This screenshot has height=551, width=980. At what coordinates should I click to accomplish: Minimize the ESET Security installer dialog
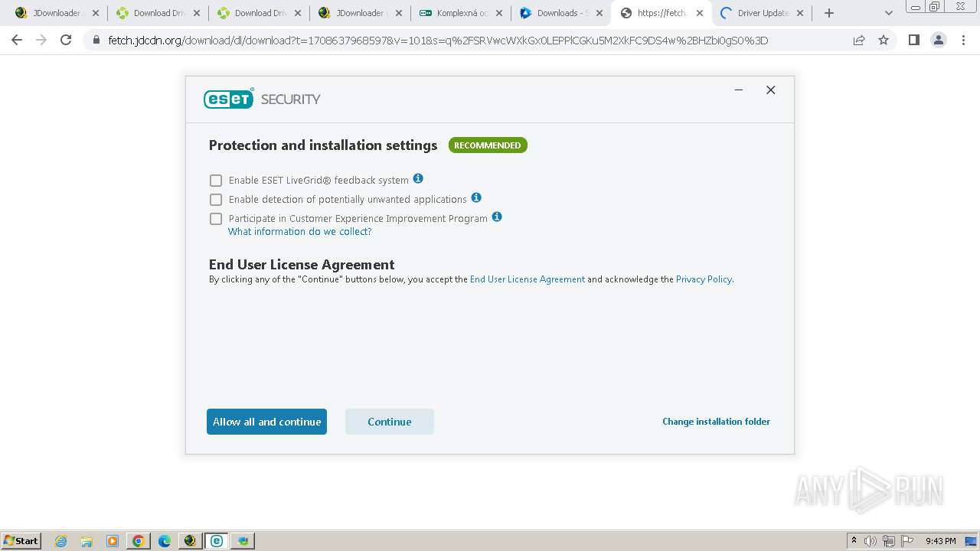(739, 90)
